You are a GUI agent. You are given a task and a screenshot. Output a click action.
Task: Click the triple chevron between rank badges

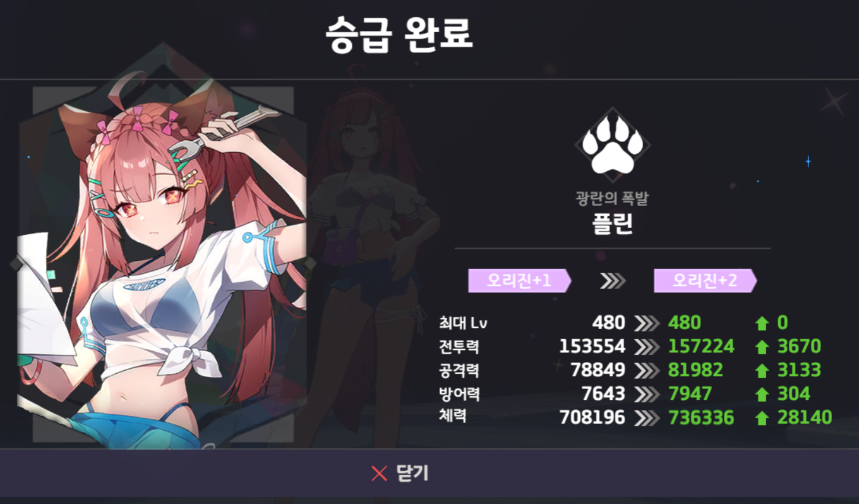[612, 281]
